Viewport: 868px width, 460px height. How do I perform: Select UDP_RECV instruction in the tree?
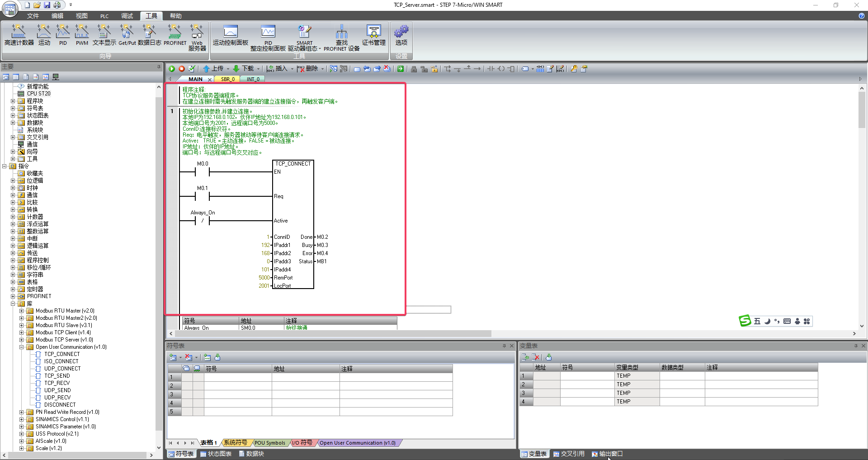[x=57, y=398]
